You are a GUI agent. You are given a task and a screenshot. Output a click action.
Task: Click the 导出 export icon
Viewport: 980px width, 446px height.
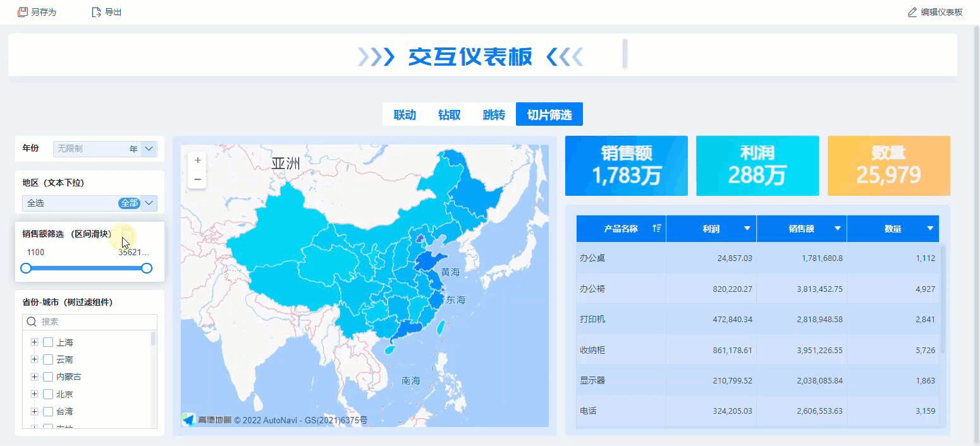coord(96,12)
